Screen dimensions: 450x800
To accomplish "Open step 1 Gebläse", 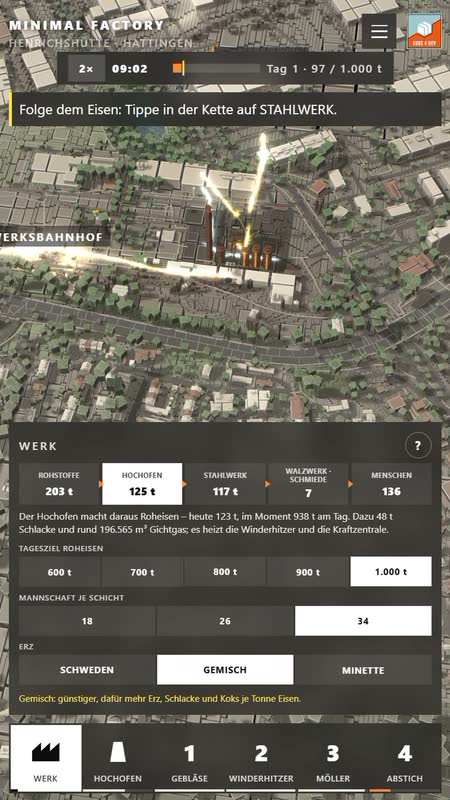I will click(x=189, y=758).
